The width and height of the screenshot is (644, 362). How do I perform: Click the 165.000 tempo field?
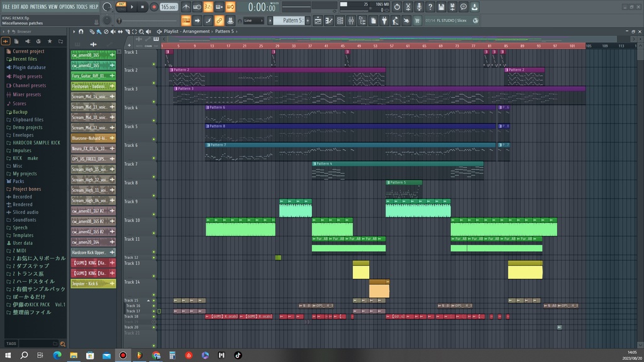169,7
